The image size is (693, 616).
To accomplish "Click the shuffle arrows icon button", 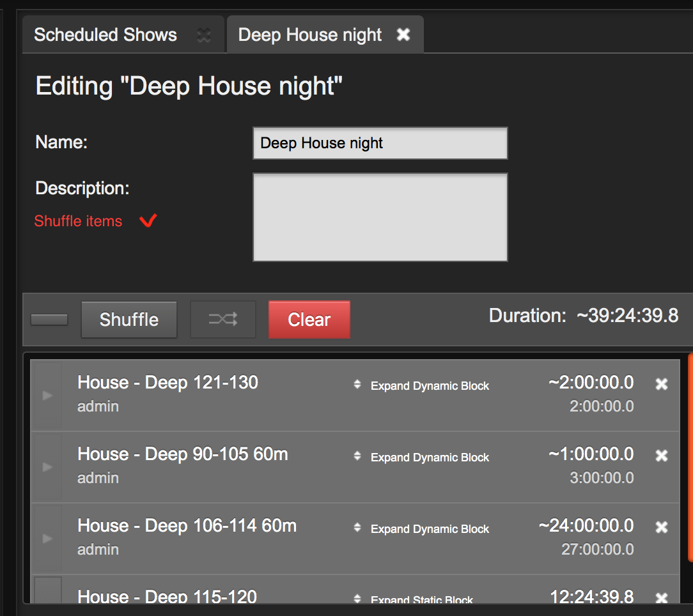I will coord(223,320).
